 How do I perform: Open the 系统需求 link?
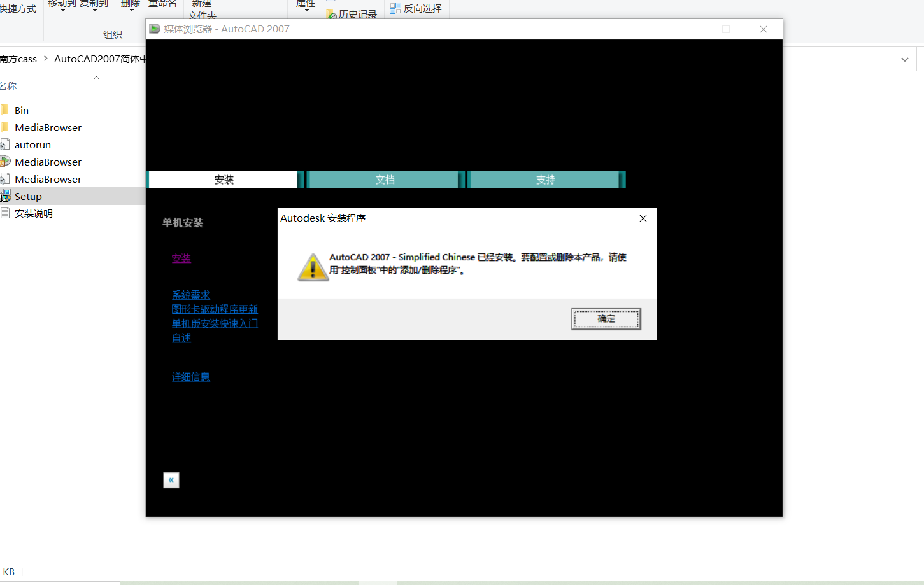(191, 295)
